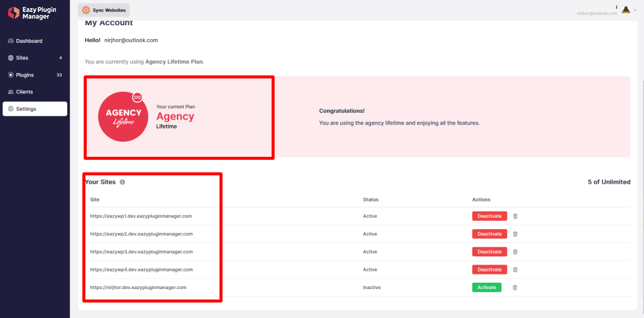
Task: Click the Active status of the eazywp1 site
Action: point(370,216)
